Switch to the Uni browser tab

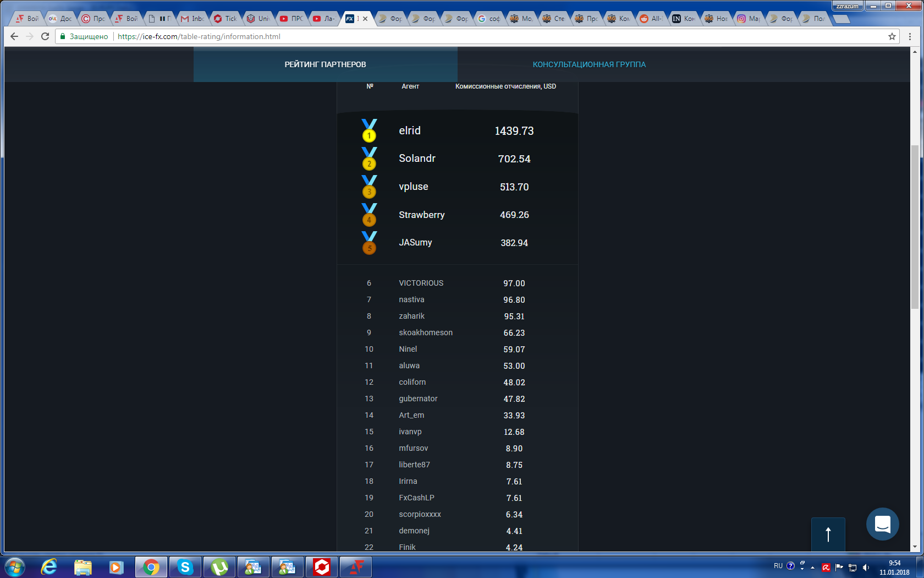click(x=259, y=19)
